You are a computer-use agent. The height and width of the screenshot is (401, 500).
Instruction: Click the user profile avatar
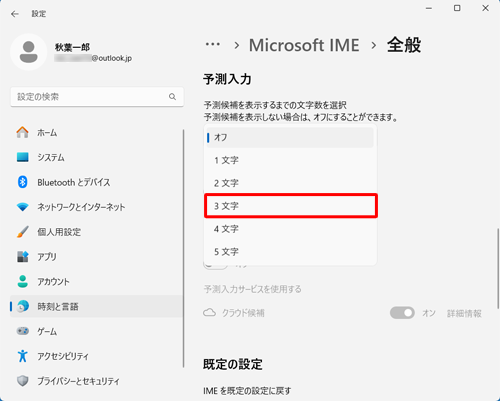tap(29, 52)
